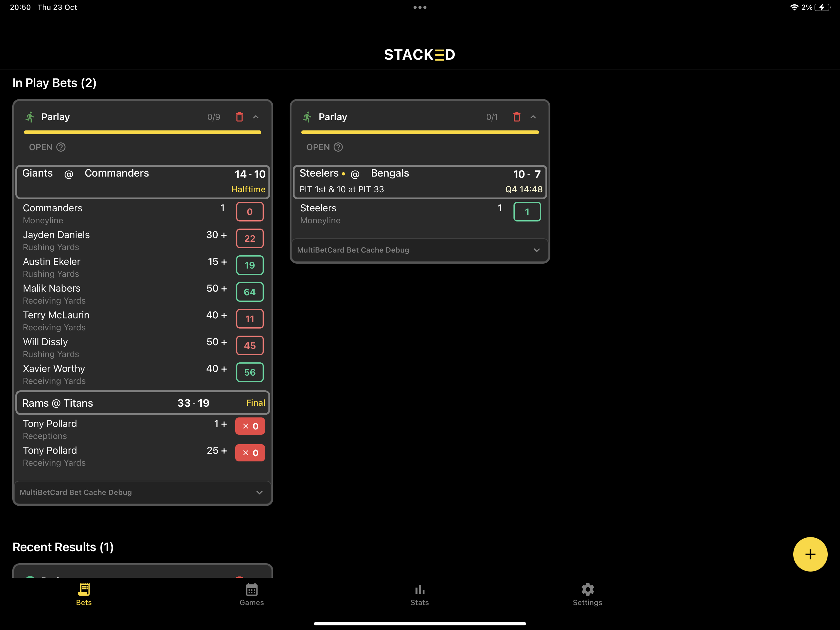Switch to the Stats tab
This screenshot has height=630, width=840.
click(420, 595)
